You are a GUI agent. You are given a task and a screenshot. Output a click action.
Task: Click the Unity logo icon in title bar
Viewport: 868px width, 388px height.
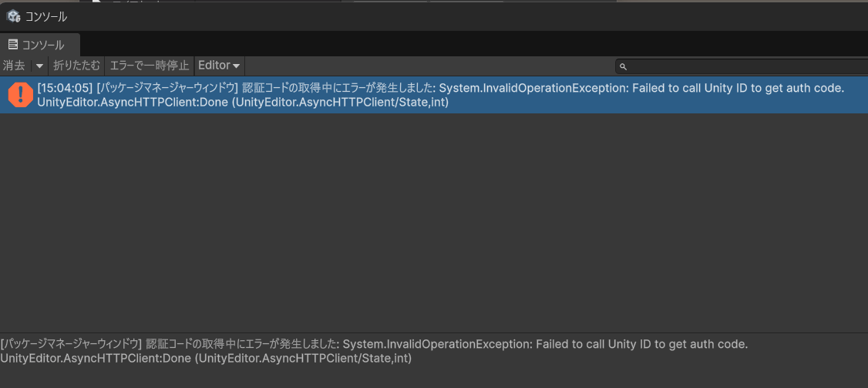[x=13, y=15]
